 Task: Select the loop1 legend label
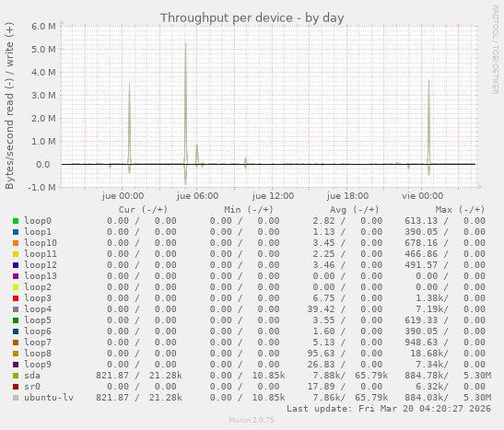coord(38,232)
